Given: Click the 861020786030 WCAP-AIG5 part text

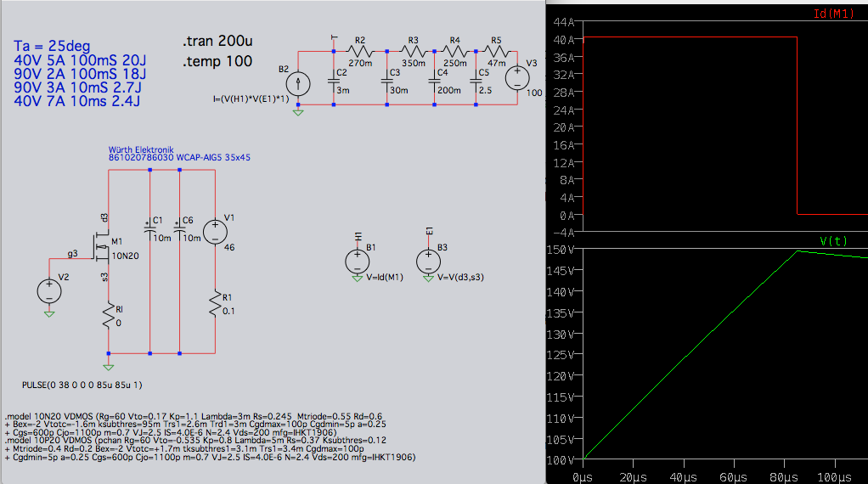Looking at the screenshot, I should 179,158.
